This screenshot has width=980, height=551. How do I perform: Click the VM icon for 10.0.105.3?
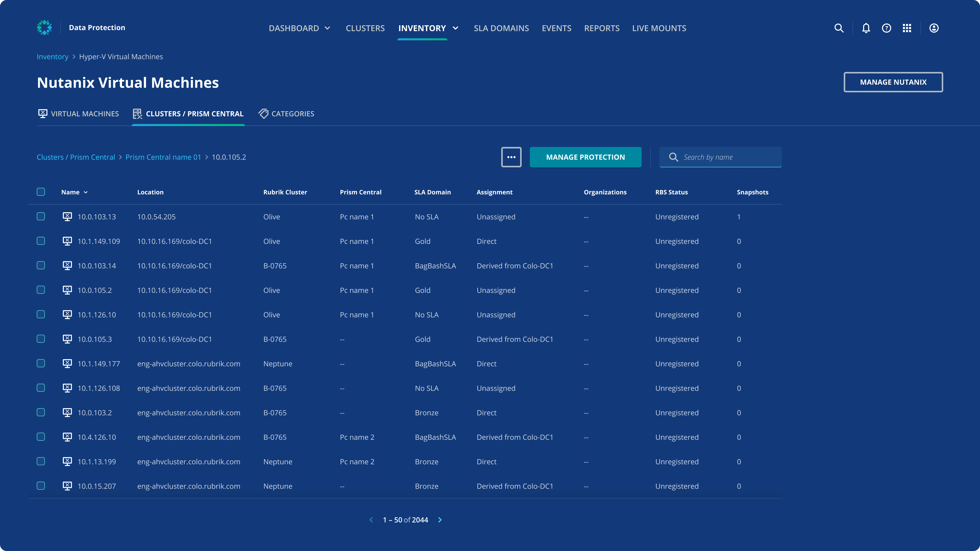(67, 339)
